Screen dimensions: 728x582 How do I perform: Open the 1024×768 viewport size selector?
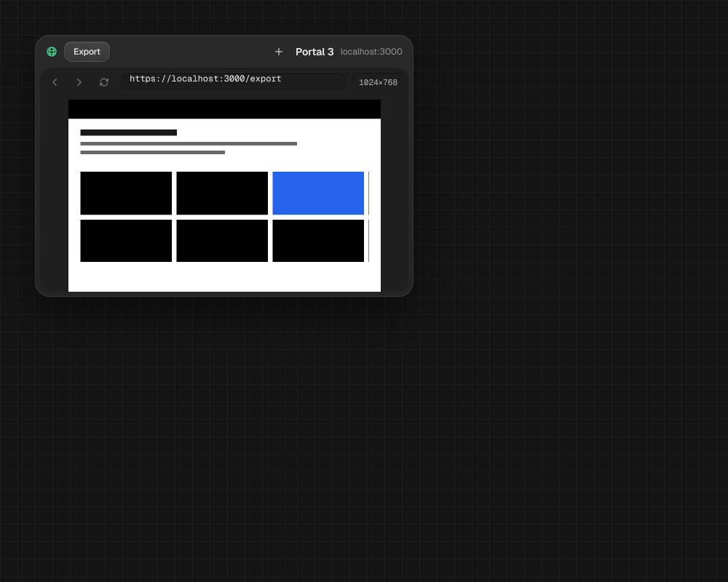click(378, 82)
